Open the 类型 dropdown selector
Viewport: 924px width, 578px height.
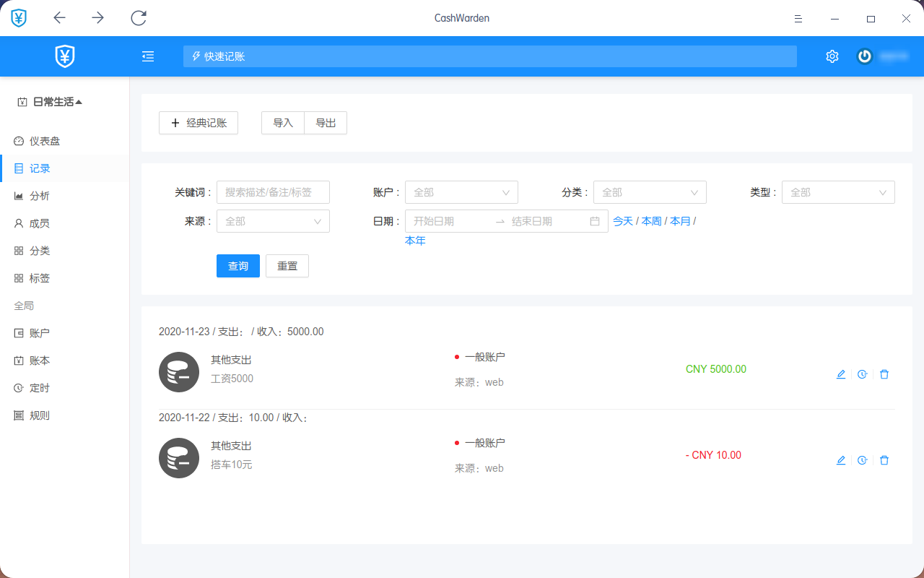(x=838, y=192)
